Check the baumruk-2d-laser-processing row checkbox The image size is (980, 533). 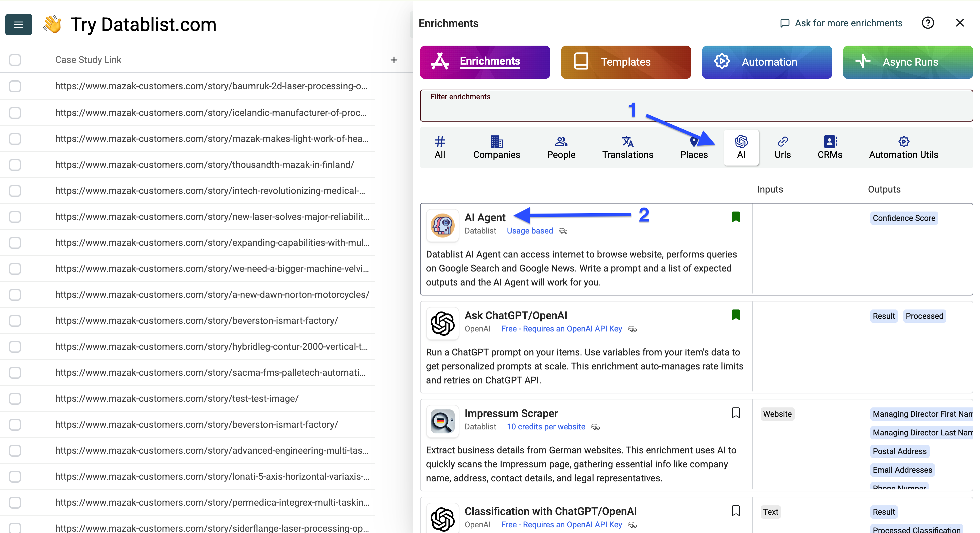(15, 86)
